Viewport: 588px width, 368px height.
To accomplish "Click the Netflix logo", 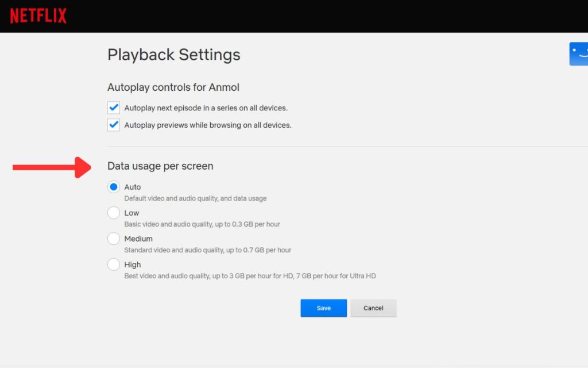I will (38, 16).
